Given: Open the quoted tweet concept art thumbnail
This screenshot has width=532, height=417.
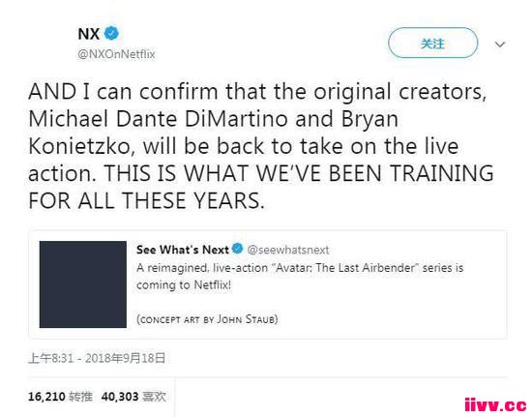Looking at the screenshot, I should [83, 284].
